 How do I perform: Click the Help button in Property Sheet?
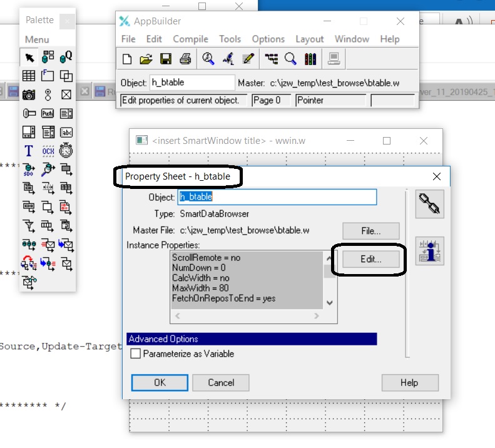coord(410,383)
